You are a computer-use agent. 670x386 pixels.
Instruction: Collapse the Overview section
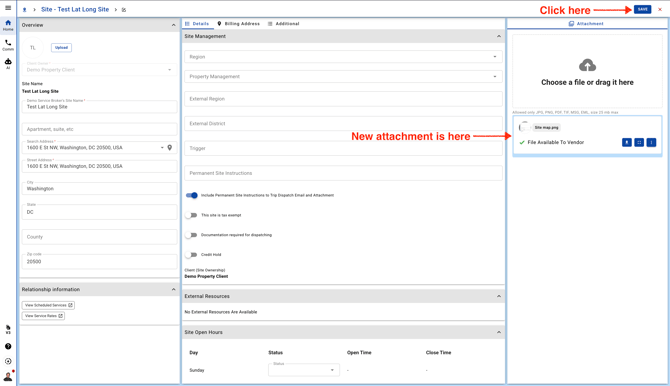(173, 25)
